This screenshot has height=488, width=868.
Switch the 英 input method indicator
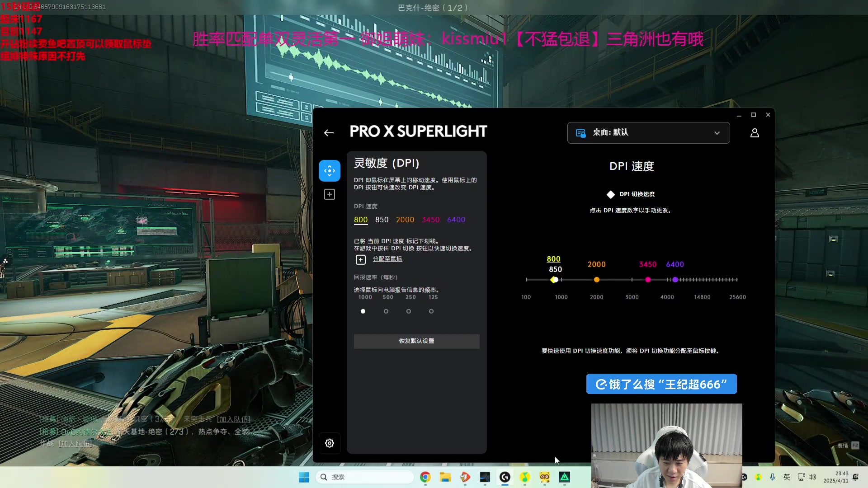[787, 477]
